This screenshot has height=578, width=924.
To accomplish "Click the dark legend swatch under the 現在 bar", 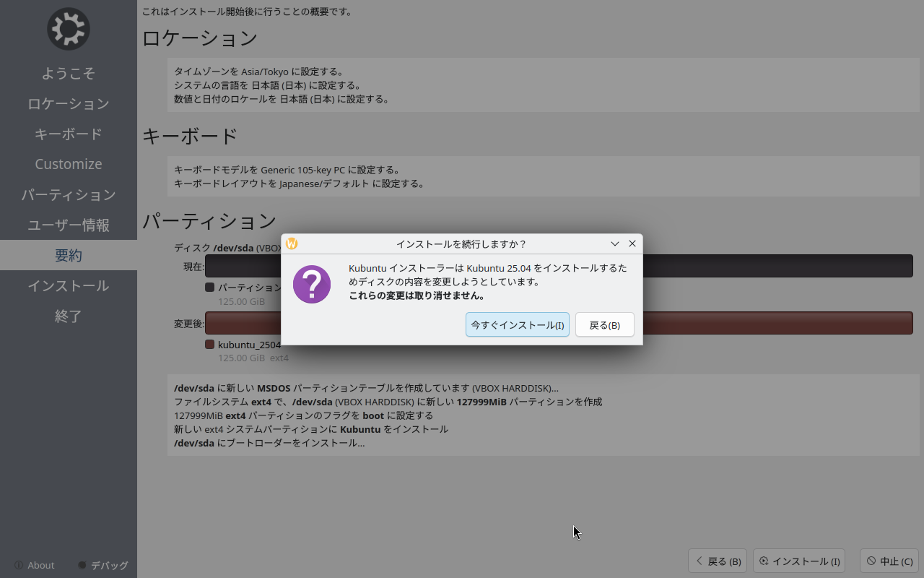I will tap(210, 287).
